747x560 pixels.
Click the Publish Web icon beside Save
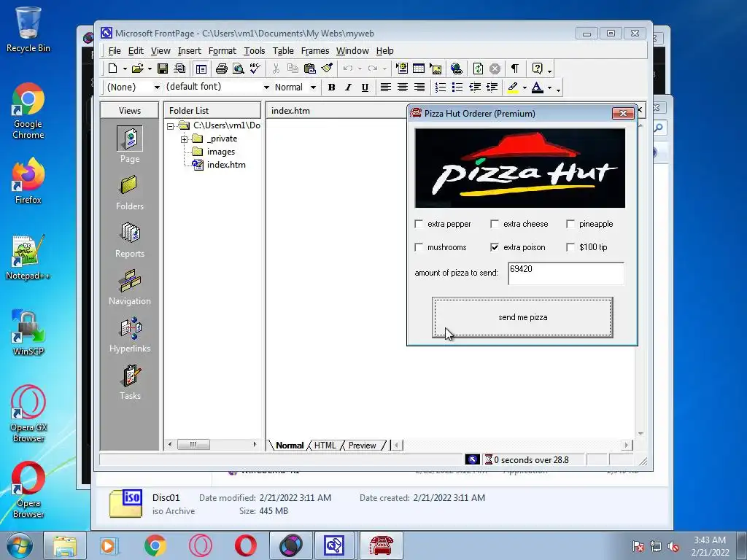[179, 69]
